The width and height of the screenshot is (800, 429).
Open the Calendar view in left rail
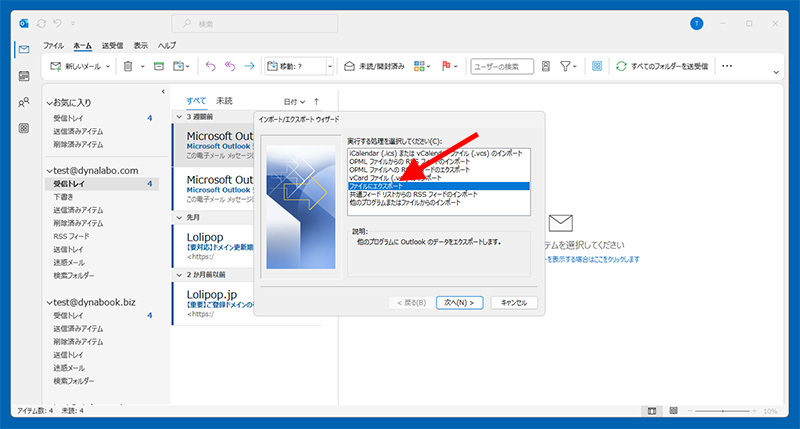click(x=23, y=76)
